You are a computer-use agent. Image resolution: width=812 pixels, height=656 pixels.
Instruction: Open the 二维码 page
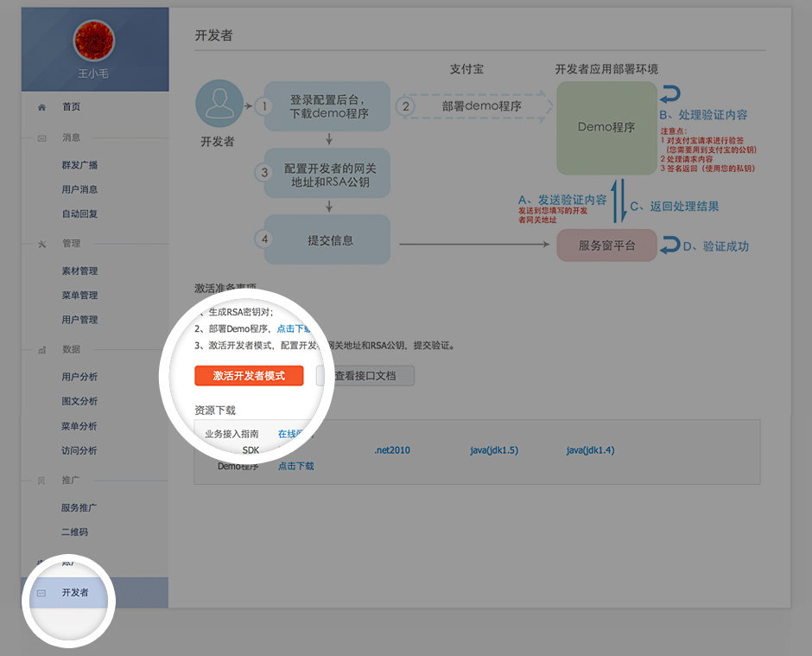click(74, 532)
